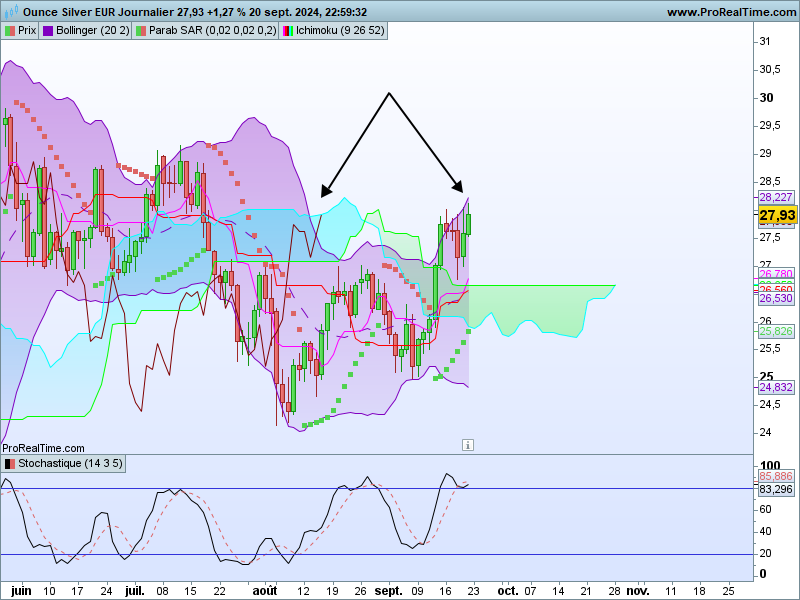Screen dimensions: 800x600
Task: Select the 25,826 green price label
Action: click(776, 331)
